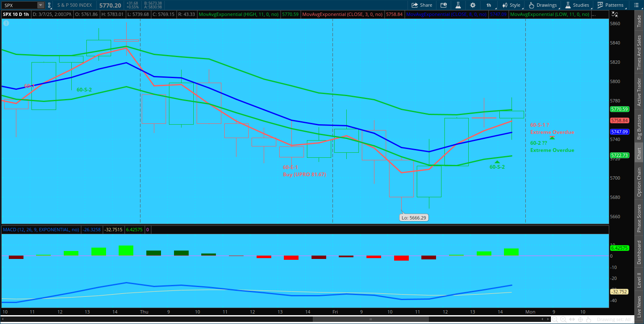
Task: Click the chart settings gear icon
Action: (473, 5)
